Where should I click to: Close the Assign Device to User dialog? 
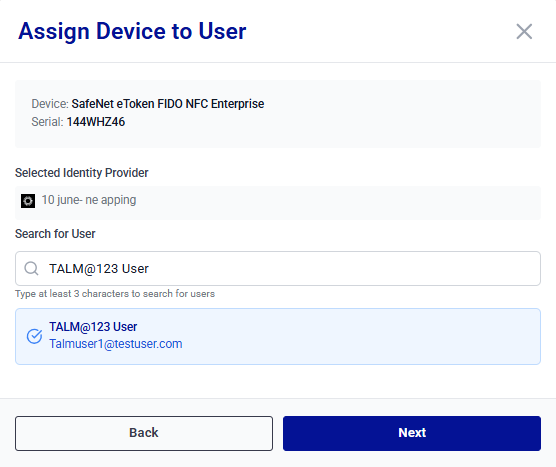(x=524, y=32)
